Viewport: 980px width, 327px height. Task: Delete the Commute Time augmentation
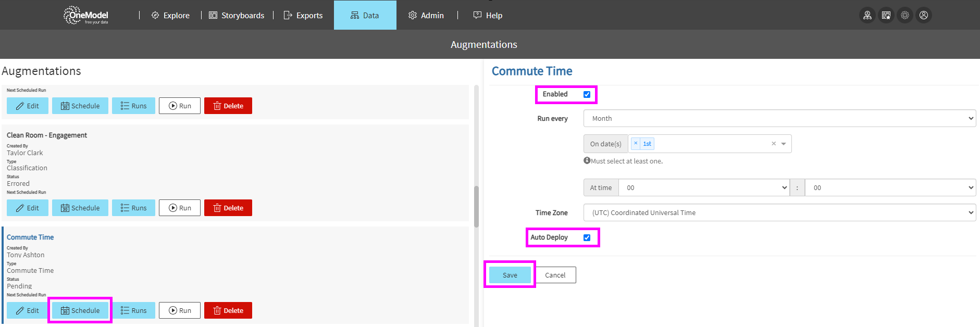(228, 310)
